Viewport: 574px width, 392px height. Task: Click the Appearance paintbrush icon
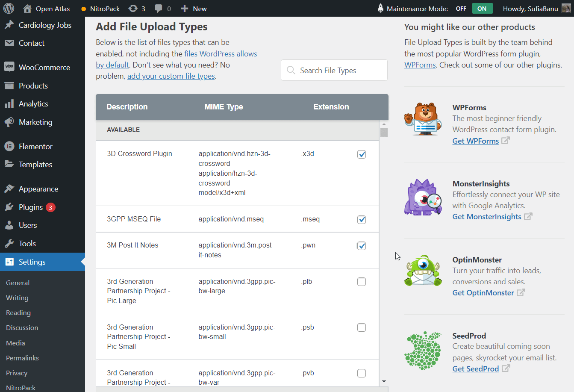[9, 189]
